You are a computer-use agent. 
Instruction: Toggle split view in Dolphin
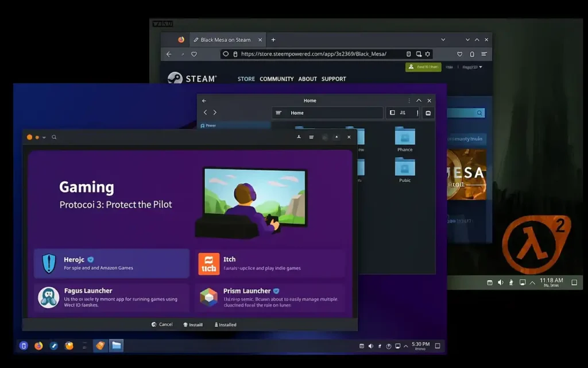pyautogui.click(x=393, y=113)
